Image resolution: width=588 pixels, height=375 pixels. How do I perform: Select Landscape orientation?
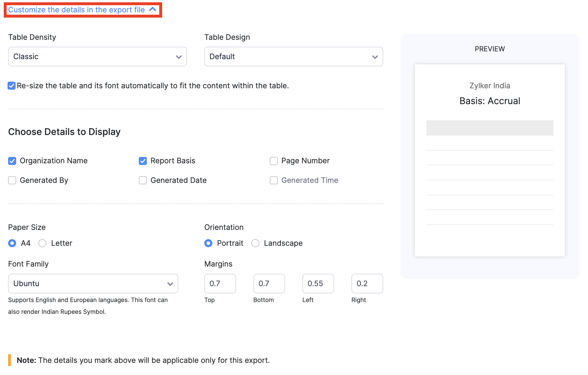[x=255, y=243]
